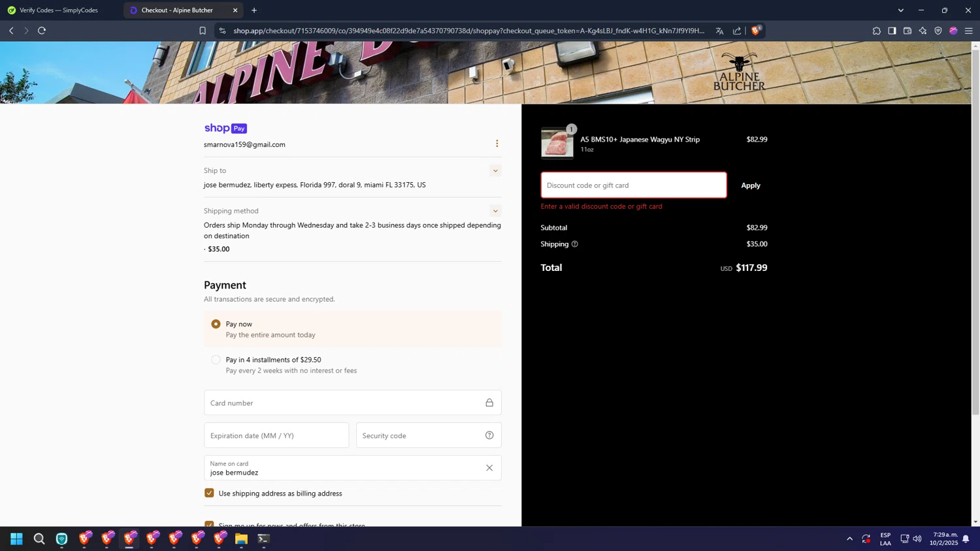Open browser extensions puzzle icon
Viewport: 980px width, 551px height.
pyautogui.click(x=876, y=31)
